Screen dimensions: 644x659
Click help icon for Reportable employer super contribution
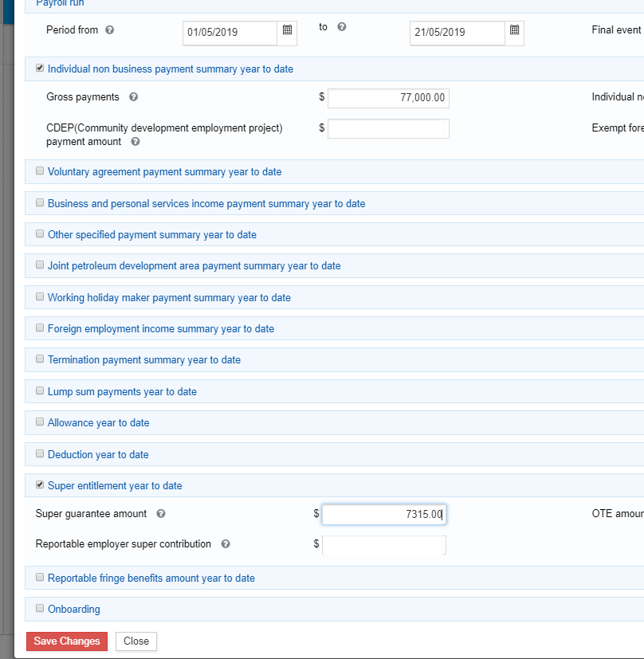pos(226,544)
